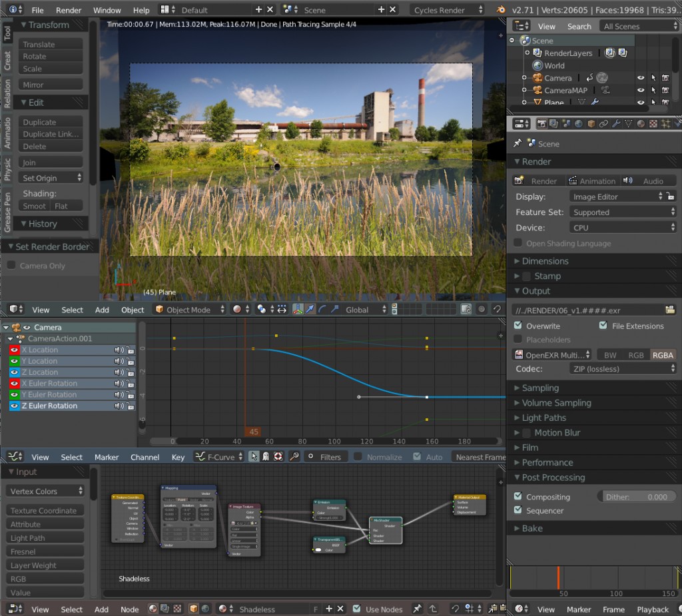The height and width of the screenshot is (616, 682).
Task: Select the Scene properties tab icon
Action: point(565,123)
